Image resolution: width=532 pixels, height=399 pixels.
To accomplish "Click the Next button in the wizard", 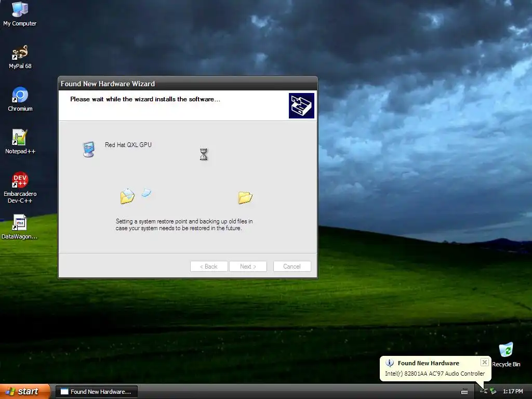I will point(248,267).
